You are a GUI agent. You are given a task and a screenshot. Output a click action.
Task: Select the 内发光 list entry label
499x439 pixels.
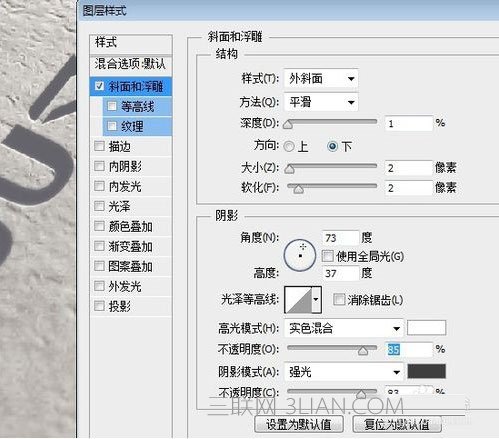[125, 186]
